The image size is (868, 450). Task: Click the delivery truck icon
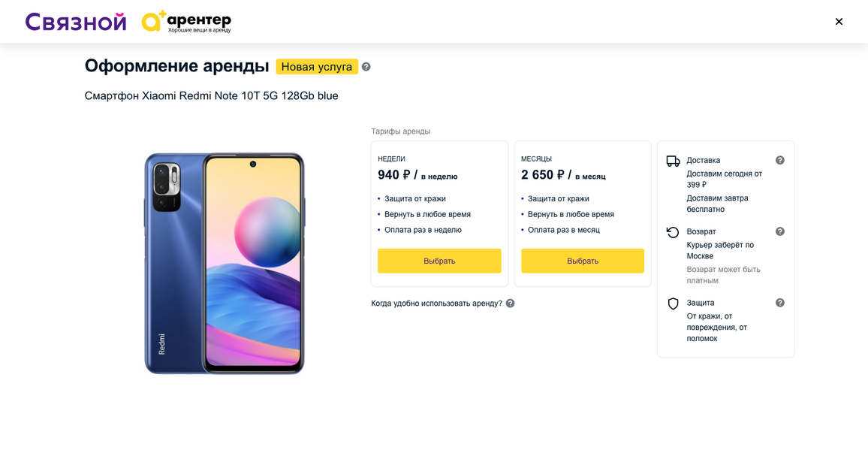673,161
